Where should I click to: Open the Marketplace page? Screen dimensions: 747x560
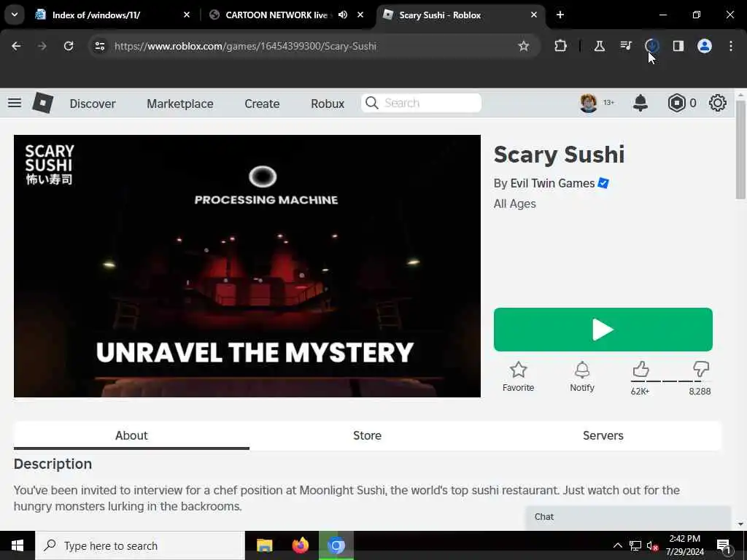180,104
